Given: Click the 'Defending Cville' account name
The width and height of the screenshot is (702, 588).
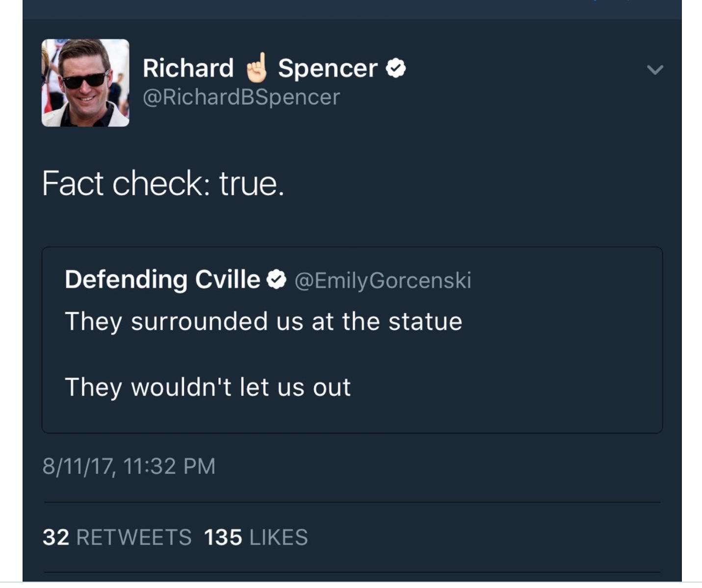Looking at the screenshot, I should (x=162, y=280).
